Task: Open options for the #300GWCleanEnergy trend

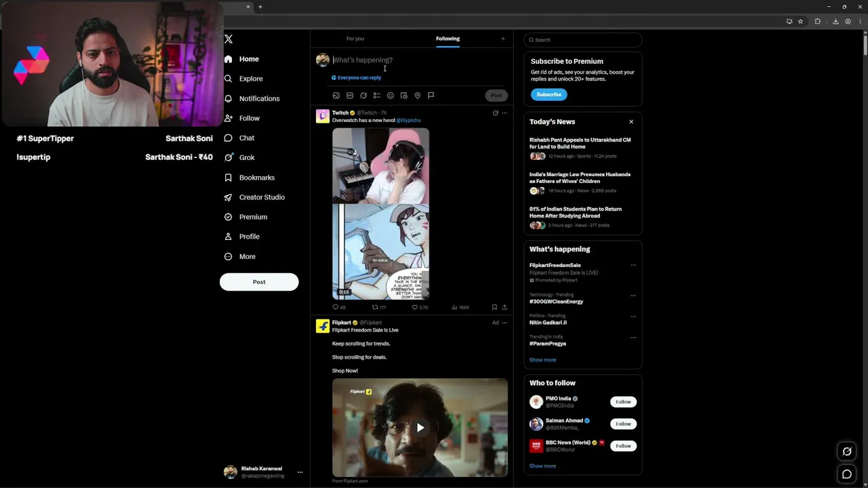Action: [633, 296]
